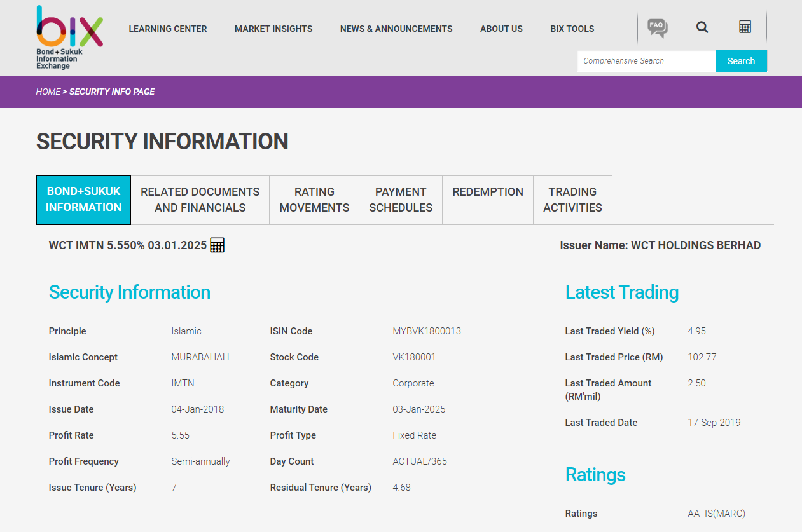Click the last traded amount 2.50
802x532 pixels.
pos(697,383)
